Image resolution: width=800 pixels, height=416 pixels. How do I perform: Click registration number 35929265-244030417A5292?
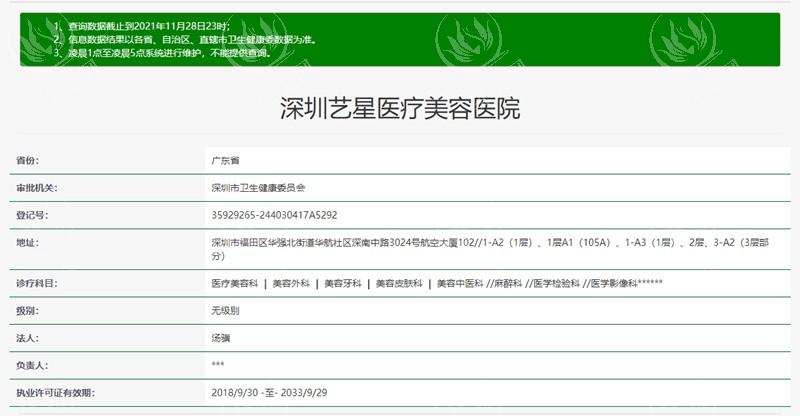pyautogui.click(x=274, y=215)
